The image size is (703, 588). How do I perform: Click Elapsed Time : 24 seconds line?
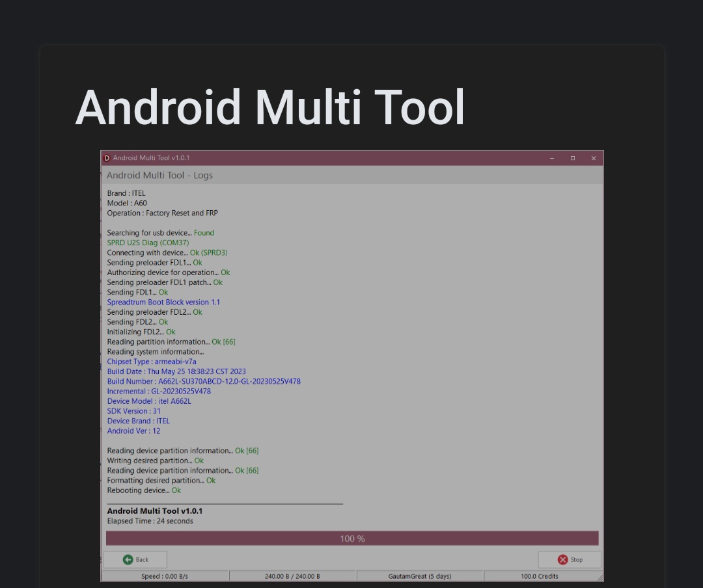150,521
